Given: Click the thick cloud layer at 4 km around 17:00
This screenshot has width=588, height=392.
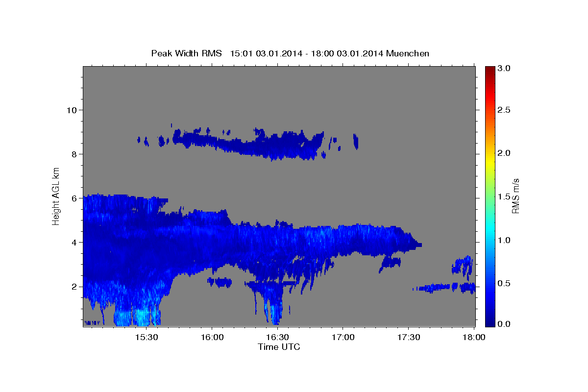Looking at the screenshot, I should pos(343,240).
